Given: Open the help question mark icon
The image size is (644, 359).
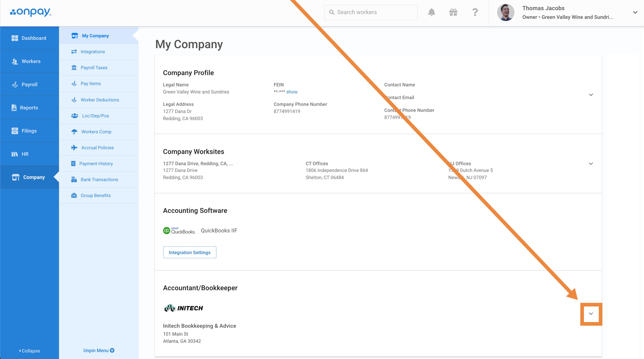Looking at the screenshot, I should 475,12.
